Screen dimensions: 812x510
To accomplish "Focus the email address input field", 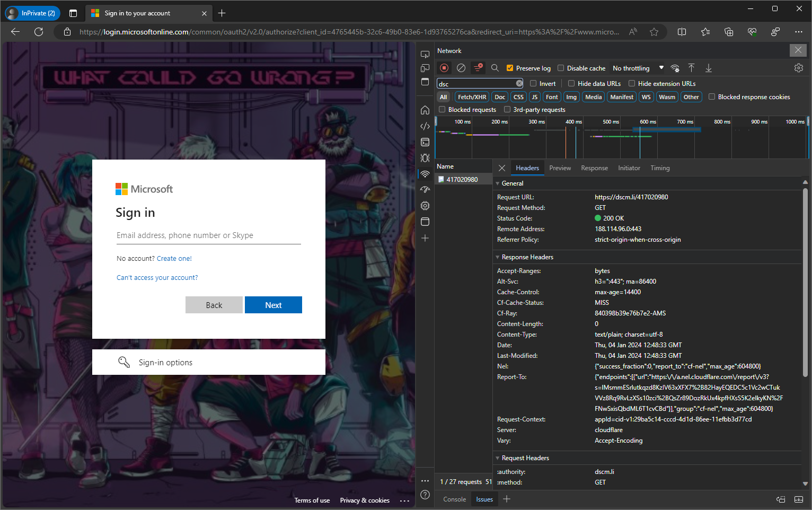I will click(208, 235).
